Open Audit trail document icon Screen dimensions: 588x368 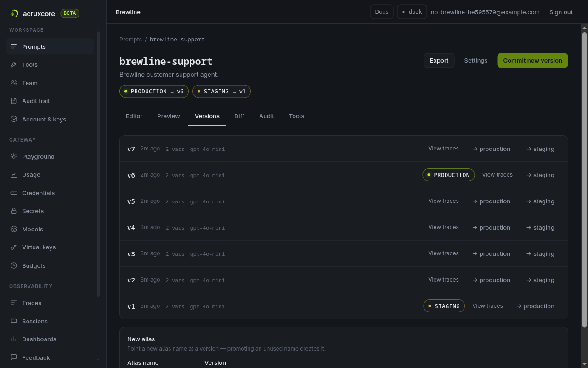click(14, 101)
